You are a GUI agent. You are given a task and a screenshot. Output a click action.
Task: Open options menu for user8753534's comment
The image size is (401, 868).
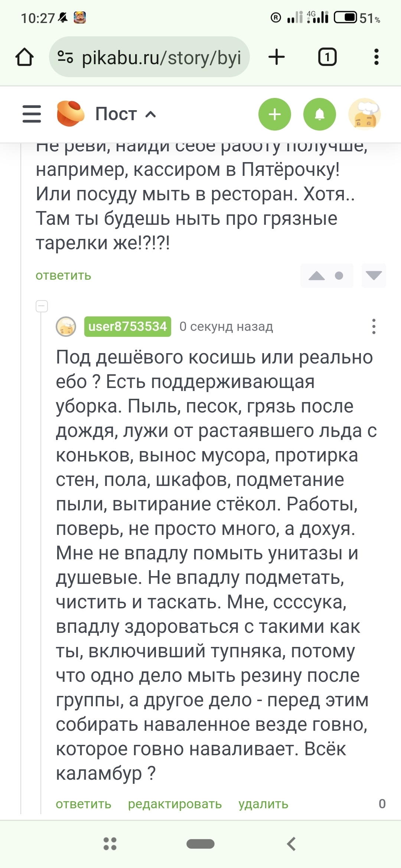[374, 326]
